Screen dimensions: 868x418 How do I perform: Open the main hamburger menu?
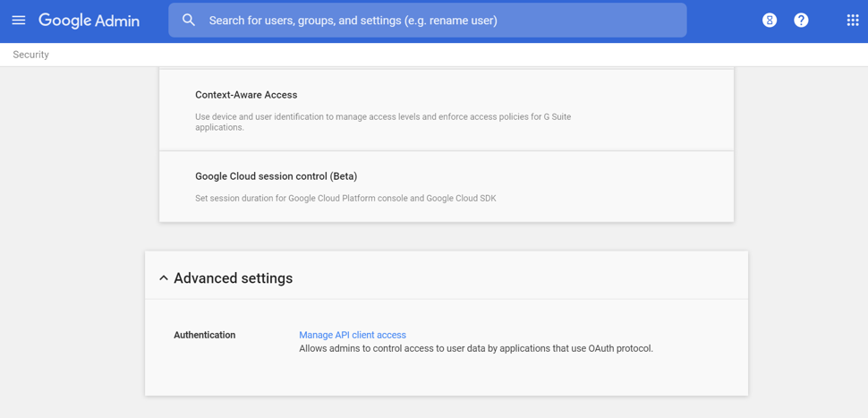(19, 20)
